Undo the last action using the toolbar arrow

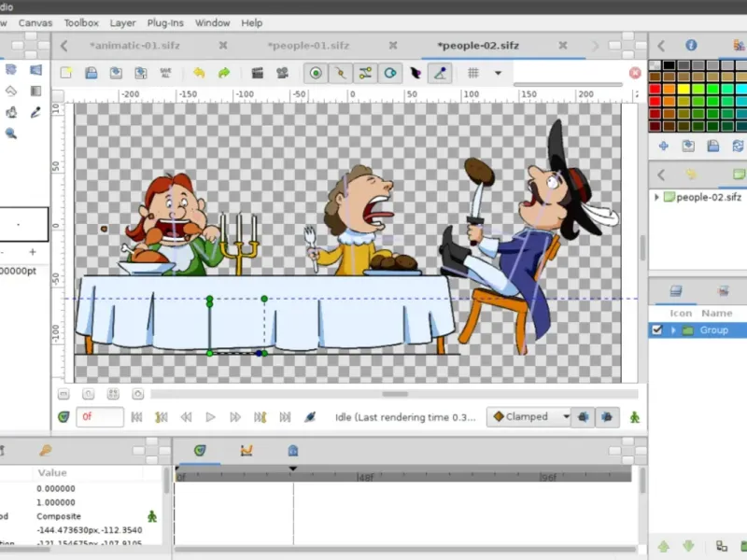coord(199,73)
